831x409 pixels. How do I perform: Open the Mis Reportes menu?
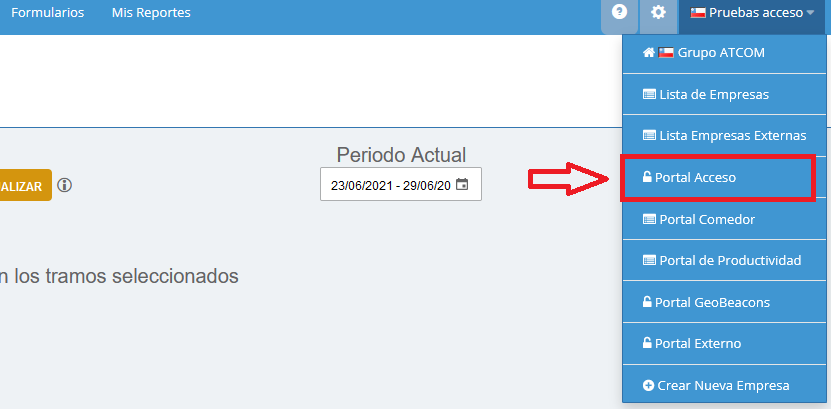click(x=151, y=13)
